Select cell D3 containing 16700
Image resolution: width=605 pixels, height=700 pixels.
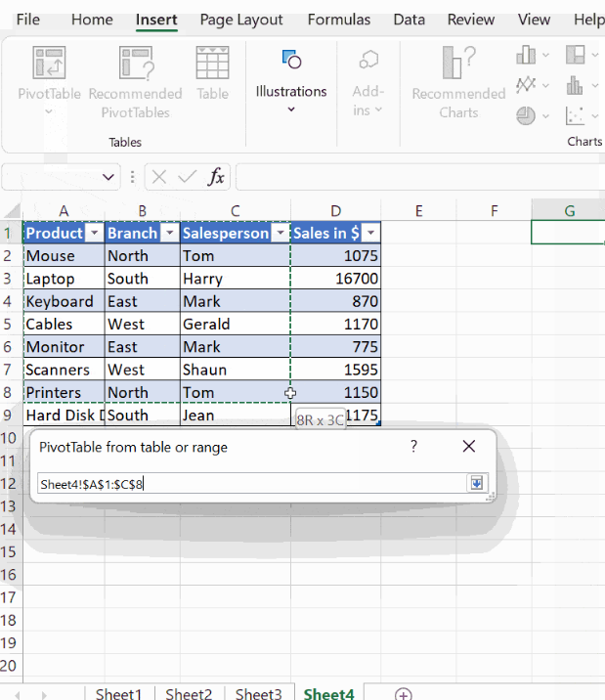335,279
